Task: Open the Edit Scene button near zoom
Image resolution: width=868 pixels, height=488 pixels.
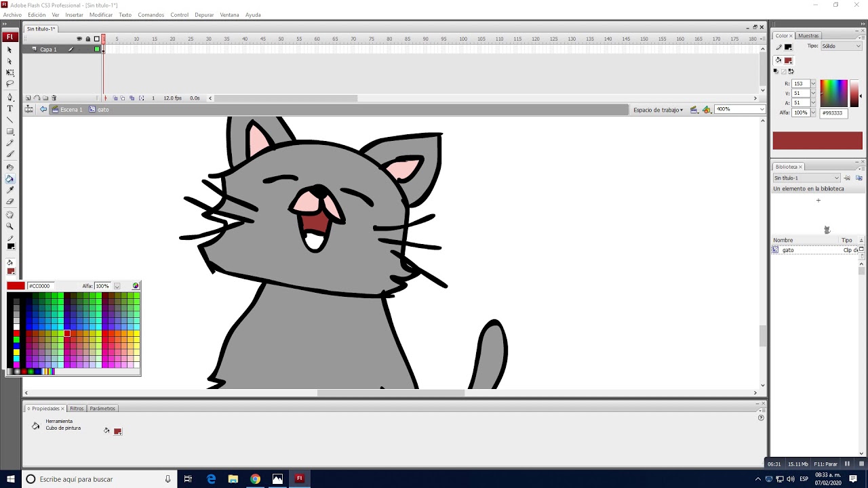Action: [x=694, y=109]
